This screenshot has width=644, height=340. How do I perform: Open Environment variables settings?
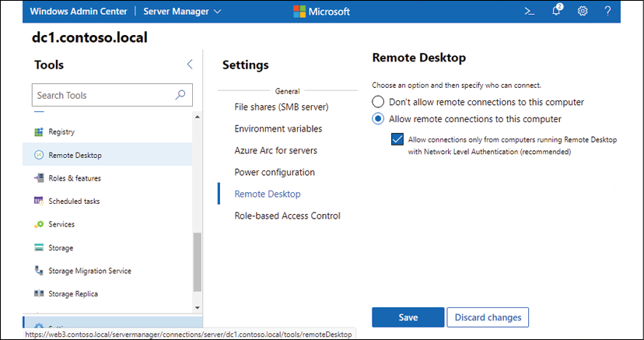[x=278, y=129]
